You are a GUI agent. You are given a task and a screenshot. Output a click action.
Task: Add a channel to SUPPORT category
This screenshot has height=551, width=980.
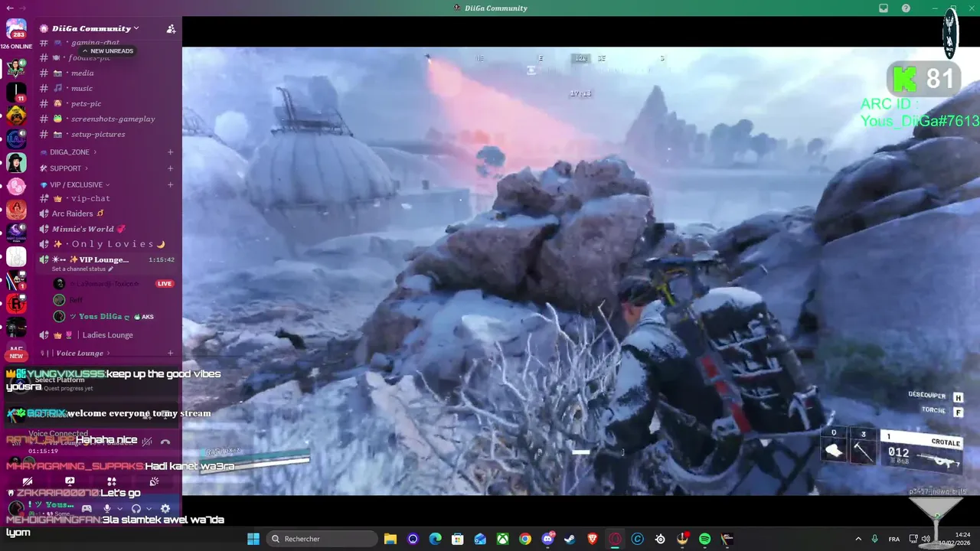[170, 168]
